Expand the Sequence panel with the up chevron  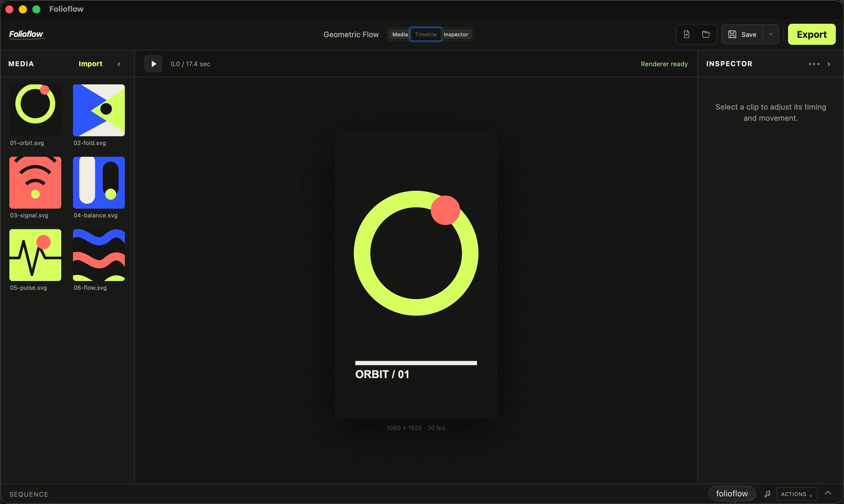click(828, 493)
